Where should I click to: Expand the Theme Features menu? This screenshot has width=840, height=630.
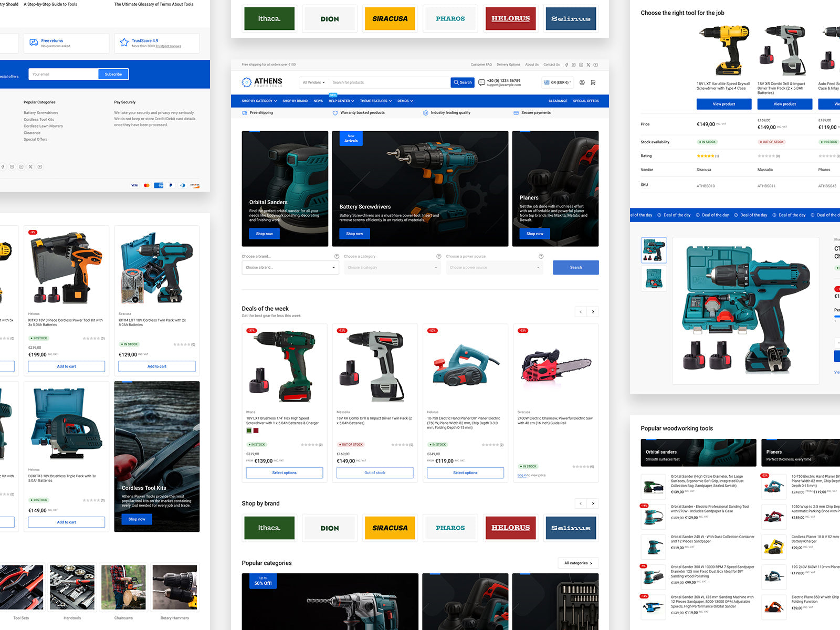(x=376, y=101)
